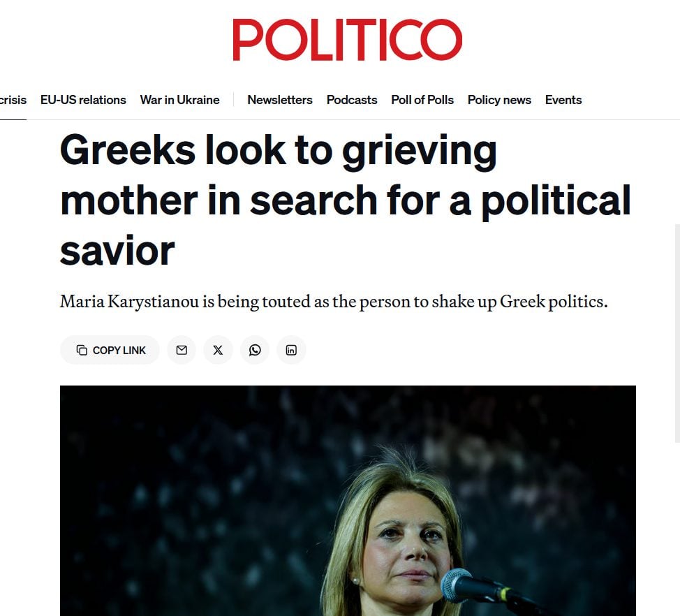Image resolution: width=680 pixels, height=616 pixels.
Task: Select Podcasts in the navigation bar
Action: pyautogui.click(x=352, y=100)
